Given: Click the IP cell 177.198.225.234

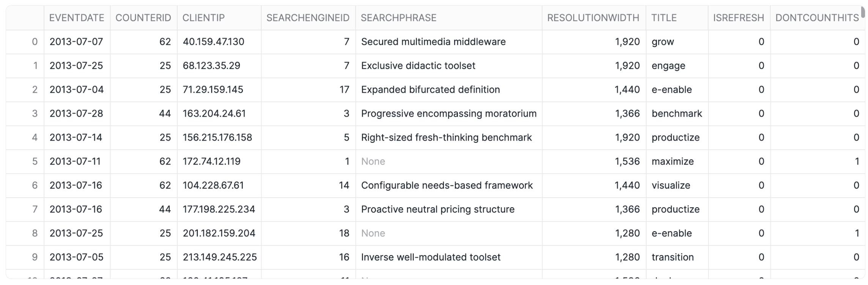Looking at the screenshot, I should [219, 209].
